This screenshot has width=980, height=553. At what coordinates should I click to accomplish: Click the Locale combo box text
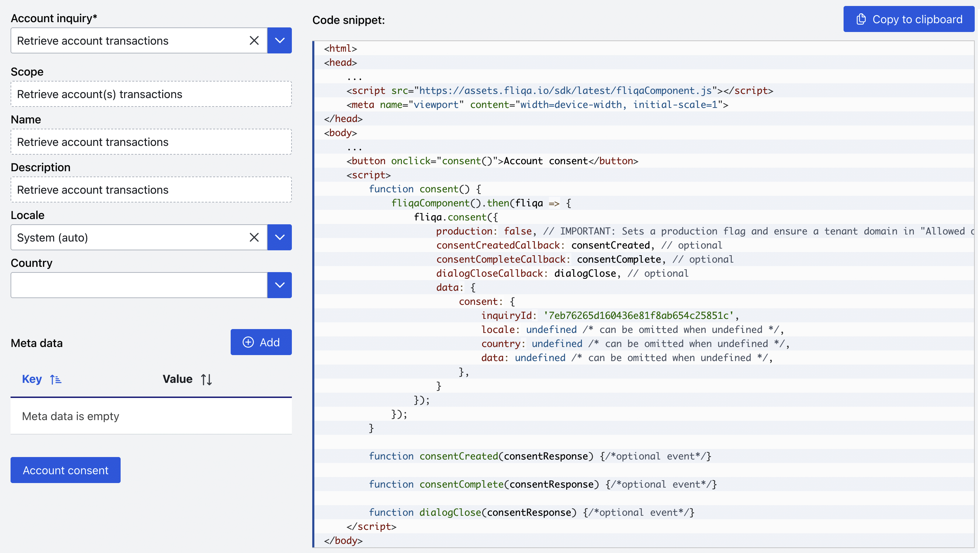pyautogui.click(x=52, y=238)
